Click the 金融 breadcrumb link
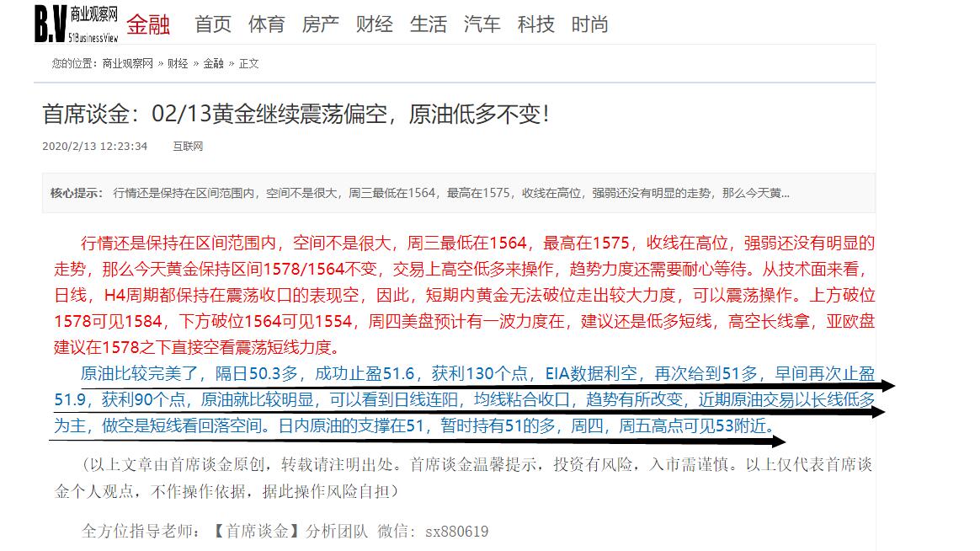 click(213, 63)
